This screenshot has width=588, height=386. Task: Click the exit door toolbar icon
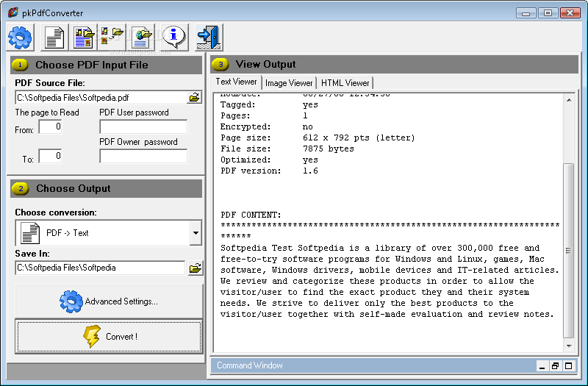pos(209,37)
